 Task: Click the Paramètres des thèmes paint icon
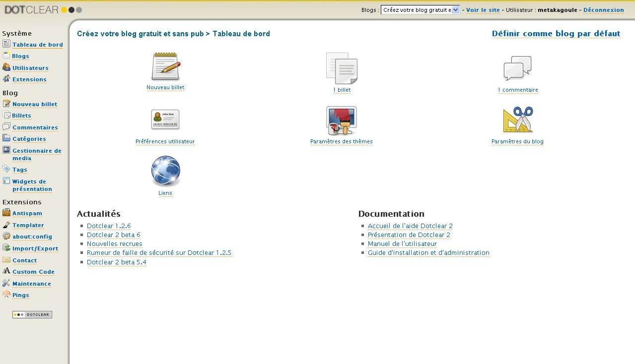point(342,121)
